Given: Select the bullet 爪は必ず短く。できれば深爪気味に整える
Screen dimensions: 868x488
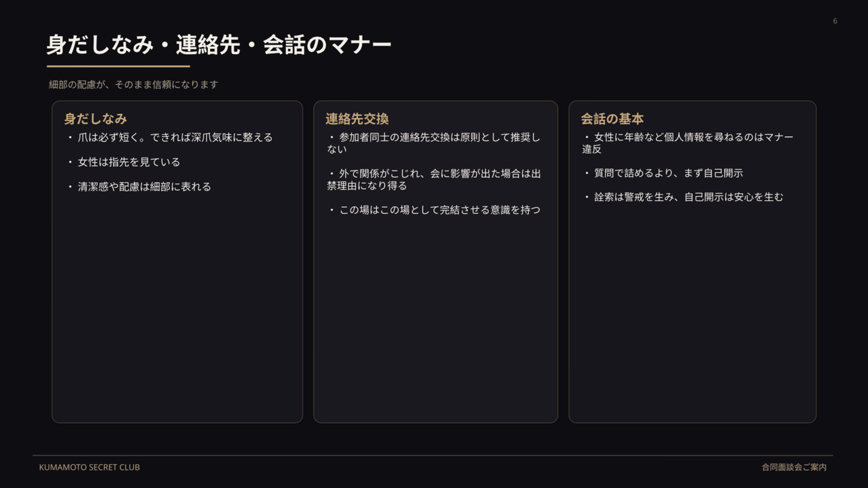Looking at the screenshot, I should (x=175, y=138).
